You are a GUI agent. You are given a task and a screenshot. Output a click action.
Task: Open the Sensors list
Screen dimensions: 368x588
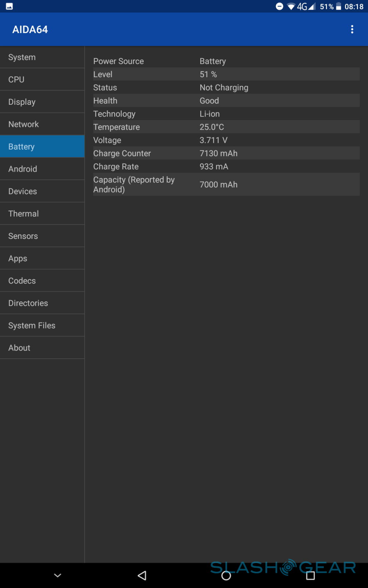click(x=42, y=236)
